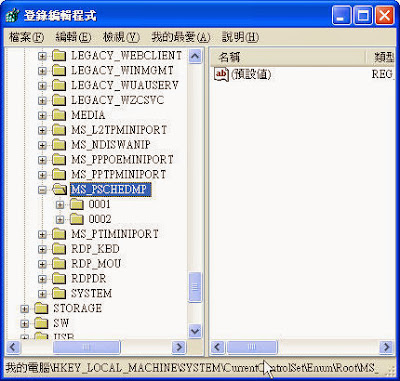Image resolution: width=400 pixels, height=381 pixels.
Task: Expand the RDP_KBD key
Action: (x=42, y=249)
